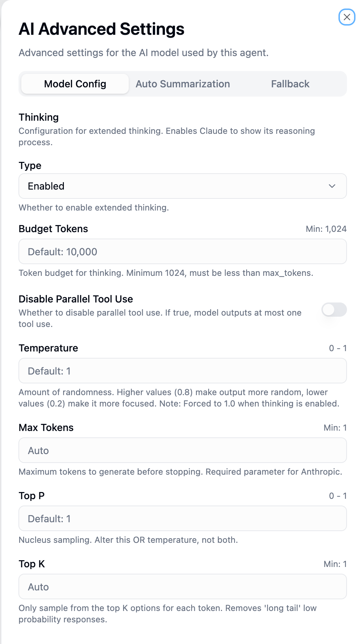Toggle the Disable Parallel Tool Use switch

coord(334,310)
